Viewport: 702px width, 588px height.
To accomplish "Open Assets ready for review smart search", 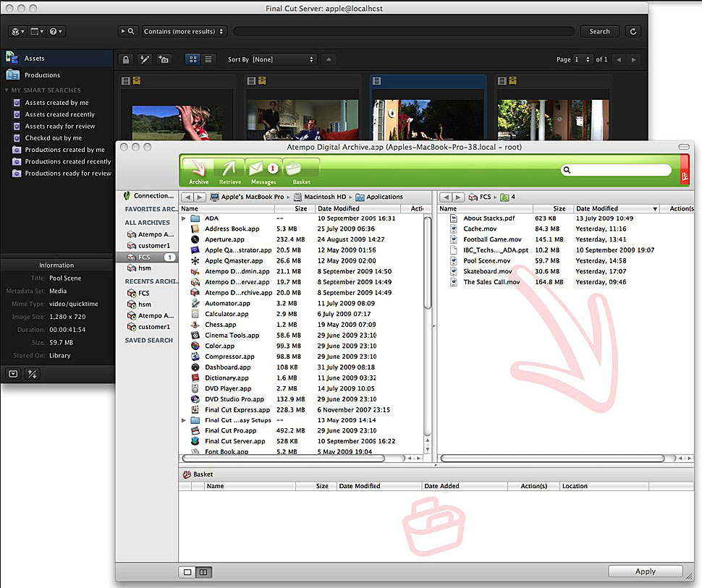I will pyautogui.click(x=59, y=127).
